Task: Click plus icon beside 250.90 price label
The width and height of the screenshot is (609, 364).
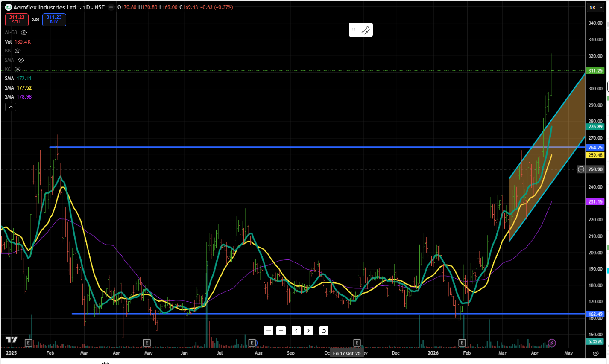Action: tap(581, 169)
